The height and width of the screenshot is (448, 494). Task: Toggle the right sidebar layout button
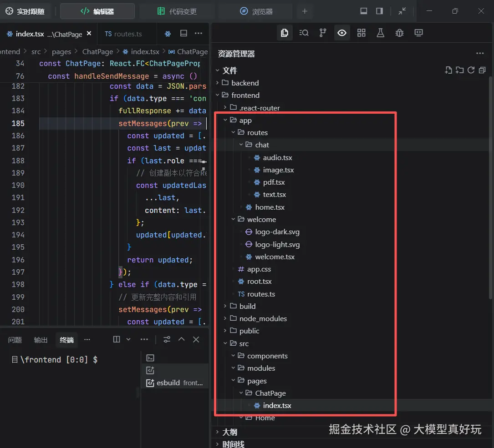379,11
